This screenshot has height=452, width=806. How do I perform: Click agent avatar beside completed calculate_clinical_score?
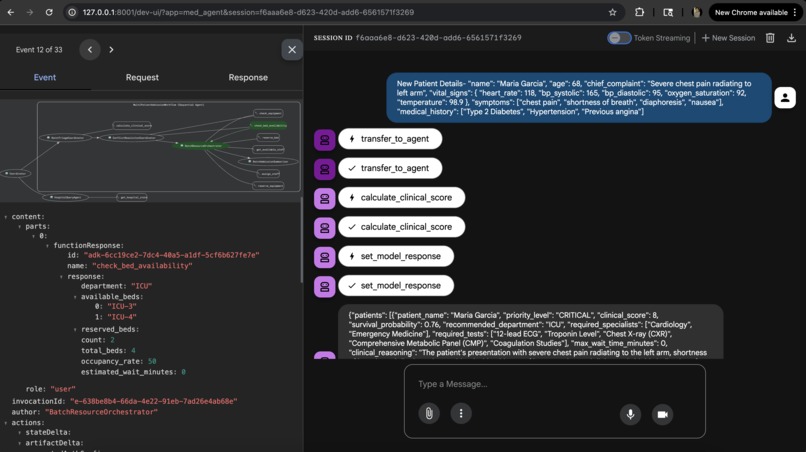[x=324, y=228]
